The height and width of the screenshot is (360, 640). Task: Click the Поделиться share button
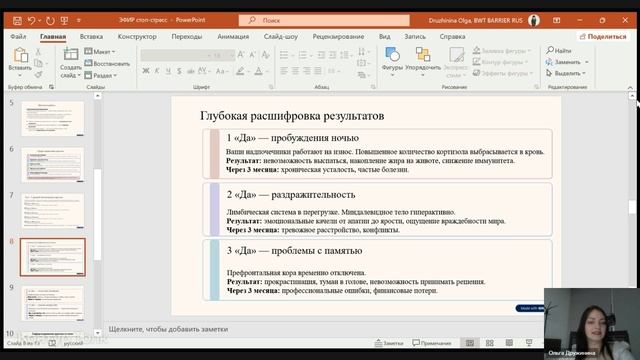[x=603, y=36]
